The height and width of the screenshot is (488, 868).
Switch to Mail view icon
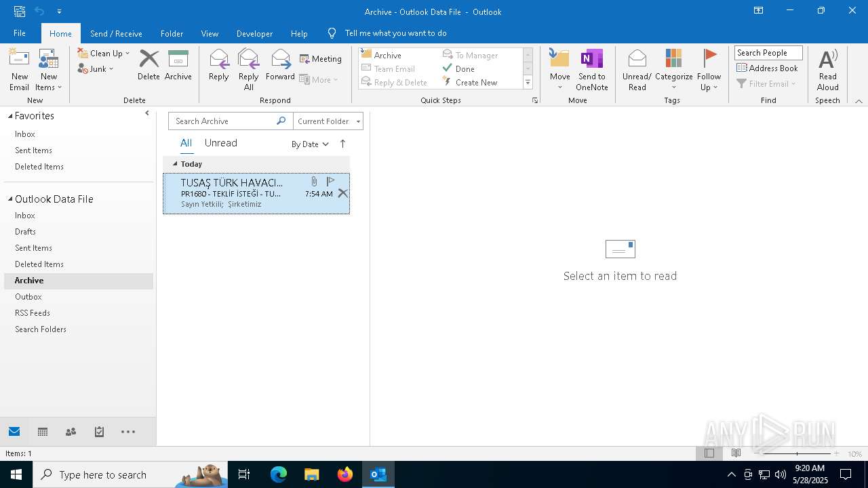point(14,432)
